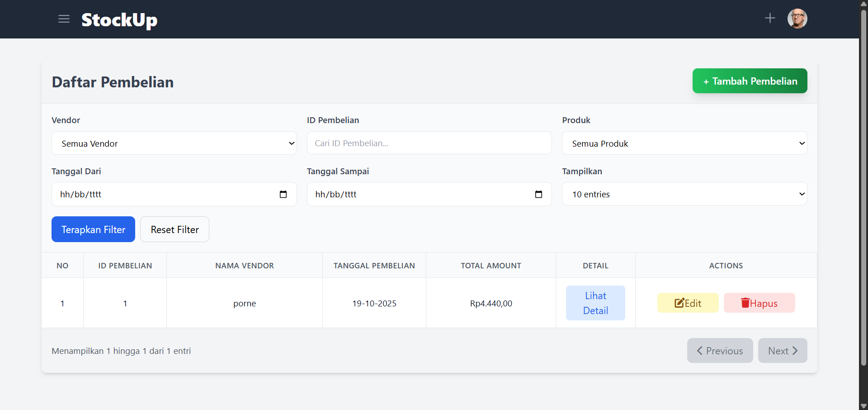The height and width of the screenshot is (410, 868).
Task: Click Tambah Pembelian button
Action: pos(750,81)
